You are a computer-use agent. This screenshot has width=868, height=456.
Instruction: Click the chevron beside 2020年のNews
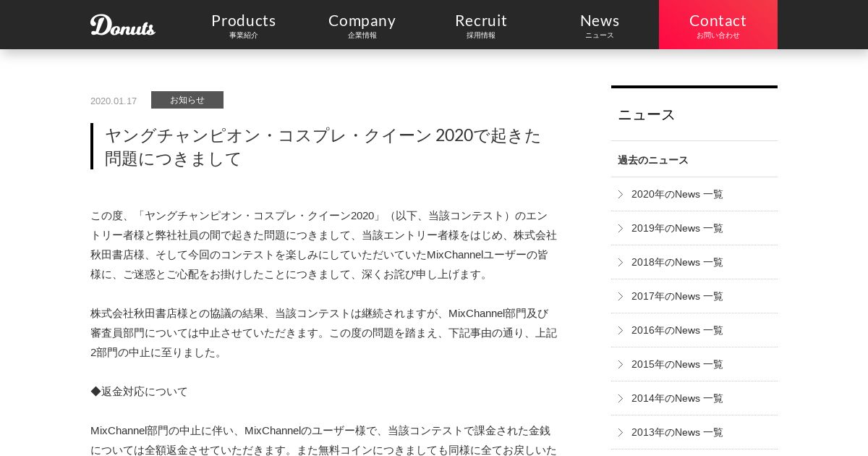pos(620,194)
